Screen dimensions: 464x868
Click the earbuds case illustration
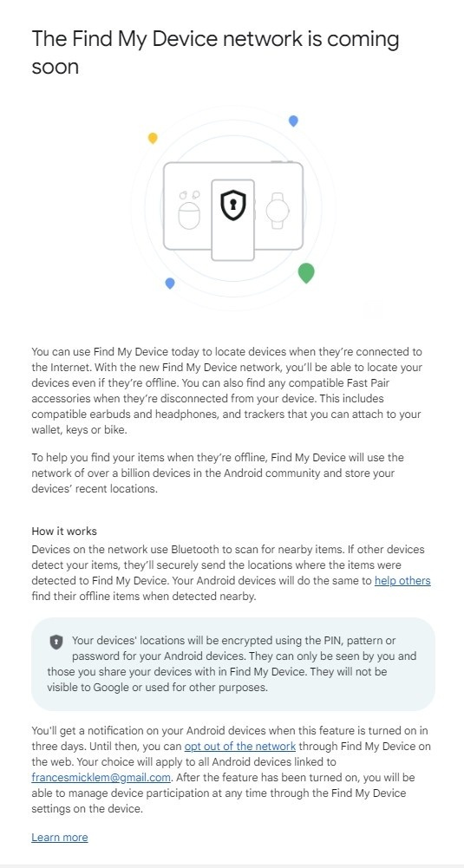[189, 211]
